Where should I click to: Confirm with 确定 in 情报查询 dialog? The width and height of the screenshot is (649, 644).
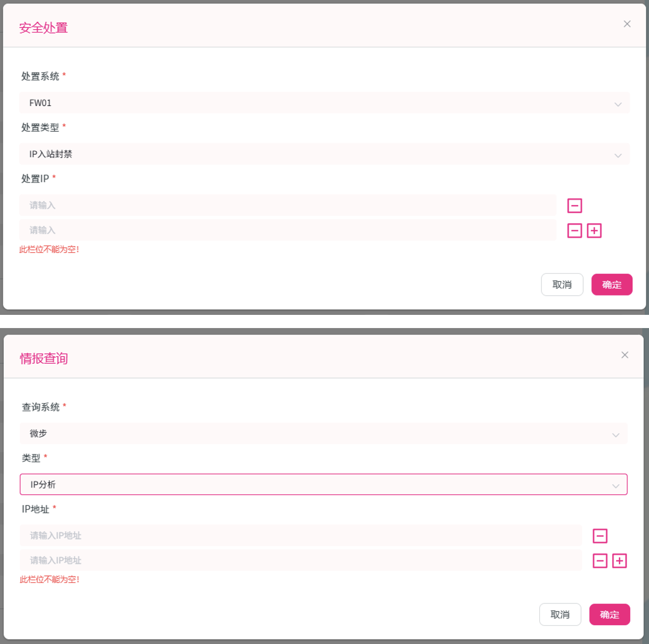609,614
